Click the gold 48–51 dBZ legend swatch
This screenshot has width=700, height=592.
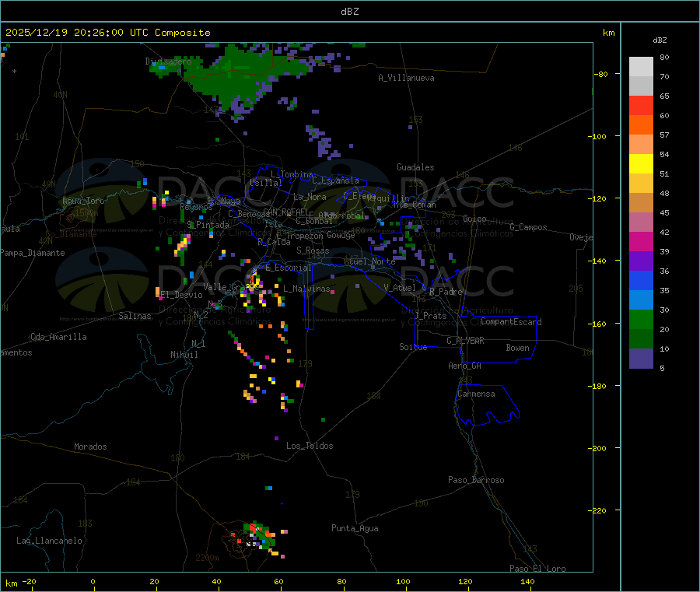click(x=641, y=184)
